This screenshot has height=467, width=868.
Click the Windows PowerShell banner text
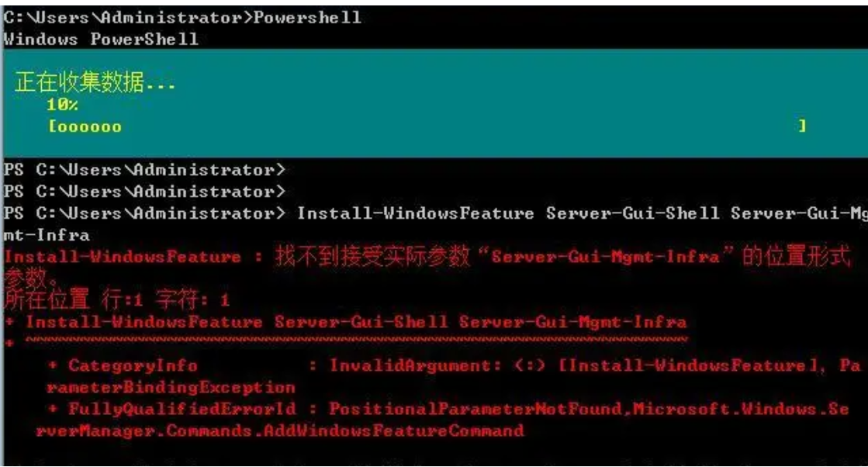pyautogui.click(x=101, y=39)
